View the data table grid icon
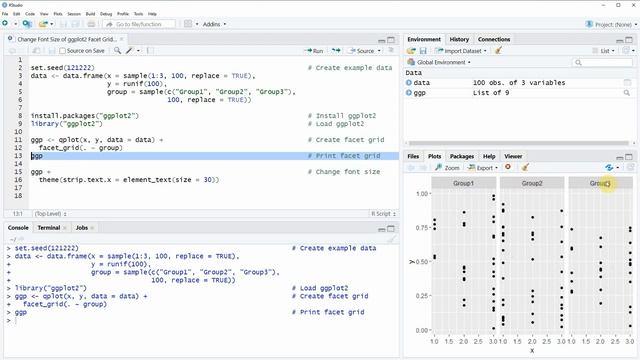640x360 pixels. pos(627,82)
